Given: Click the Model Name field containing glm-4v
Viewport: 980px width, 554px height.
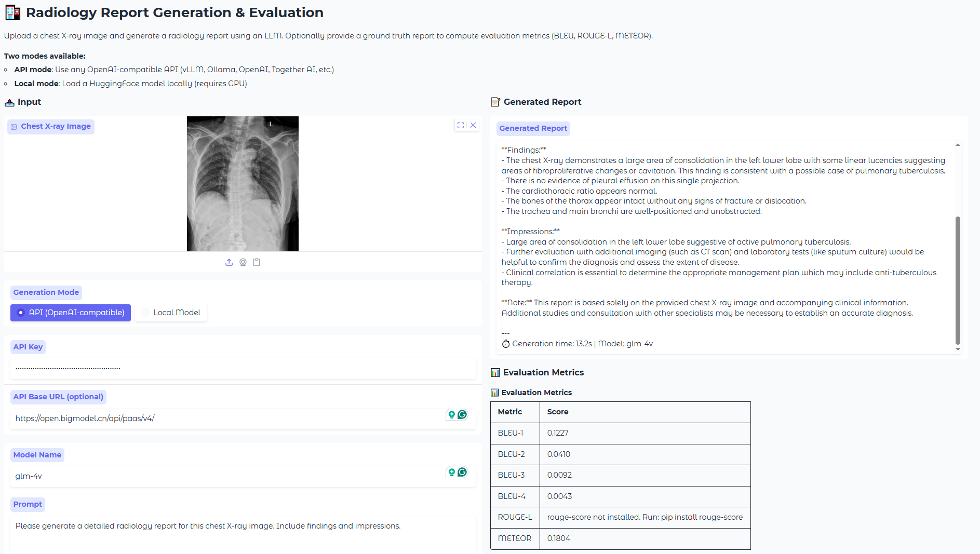Looking at the screenshot, I should pos(243,476).
